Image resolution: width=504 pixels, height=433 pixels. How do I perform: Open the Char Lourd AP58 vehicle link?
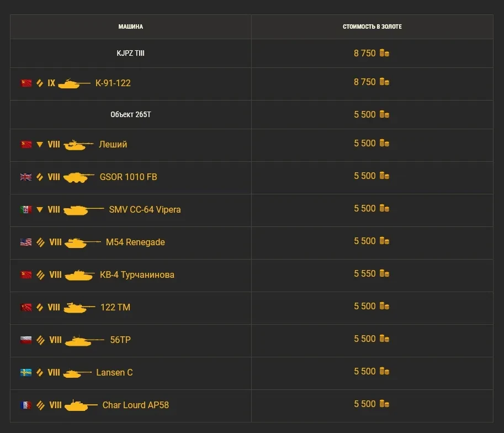(135, 405)
